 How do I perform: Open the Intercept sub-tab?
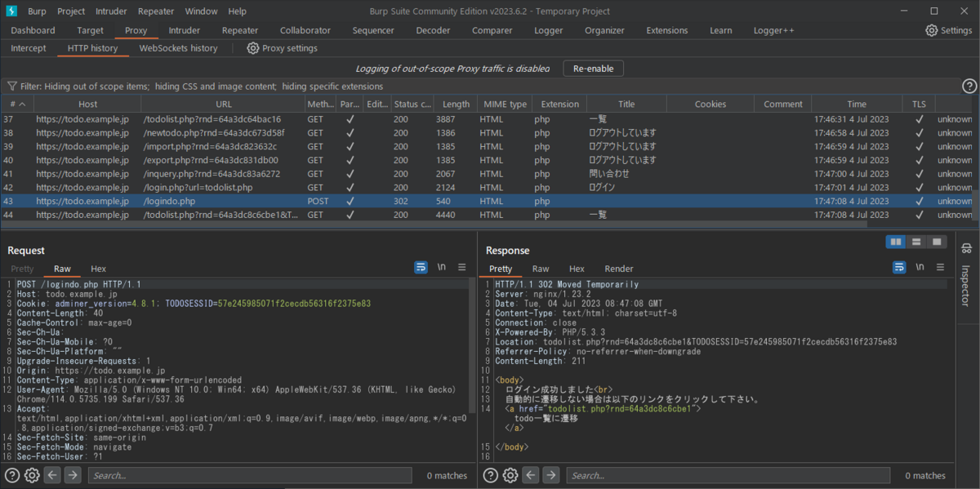[29, 48]
